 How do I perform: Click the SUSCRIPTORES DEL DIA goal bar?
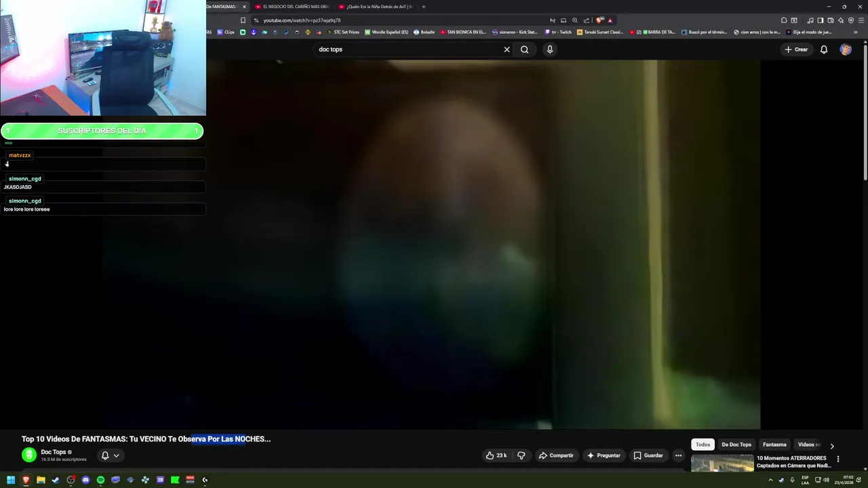click(102, 131)
